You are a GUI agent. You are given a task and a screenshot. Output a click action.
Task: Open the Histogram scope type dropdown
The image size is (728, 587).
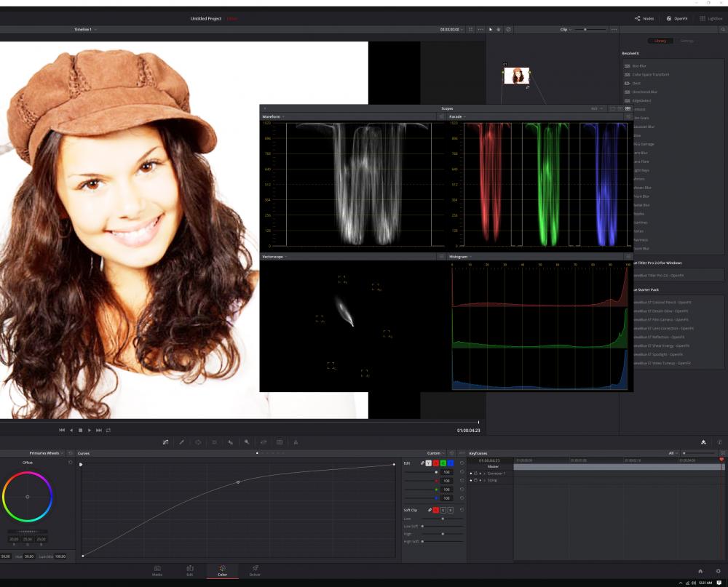[460, 257]
